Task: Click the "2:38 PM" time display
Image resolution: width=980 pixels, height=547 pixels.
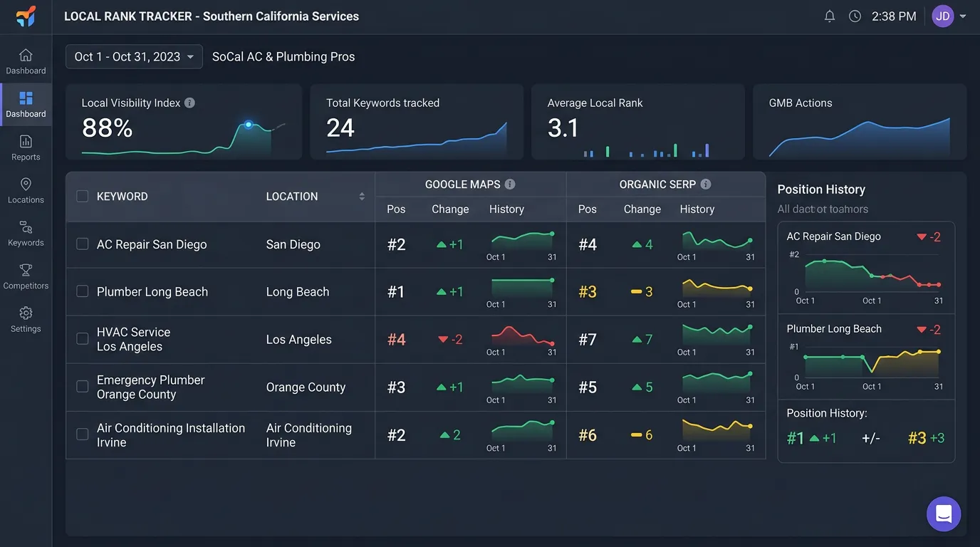Action: click(x=894, y=16)
